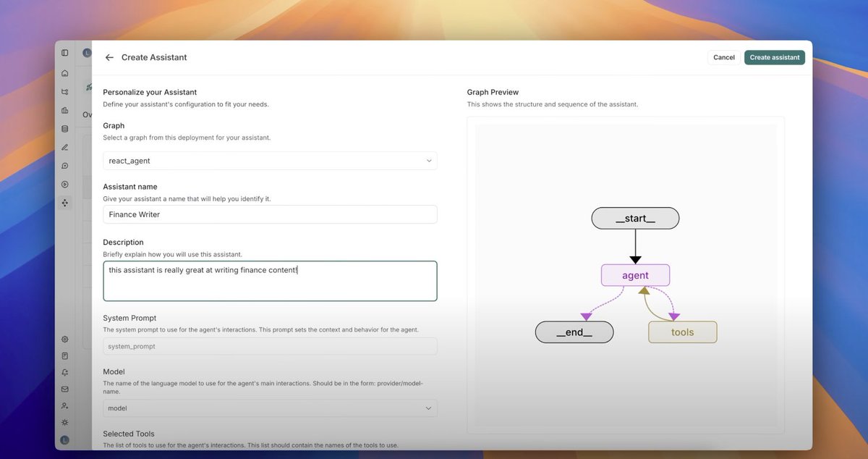Open the datasets database icon
Image resolution: width=868 pixels, height=459 pixels.
point(65,129)
